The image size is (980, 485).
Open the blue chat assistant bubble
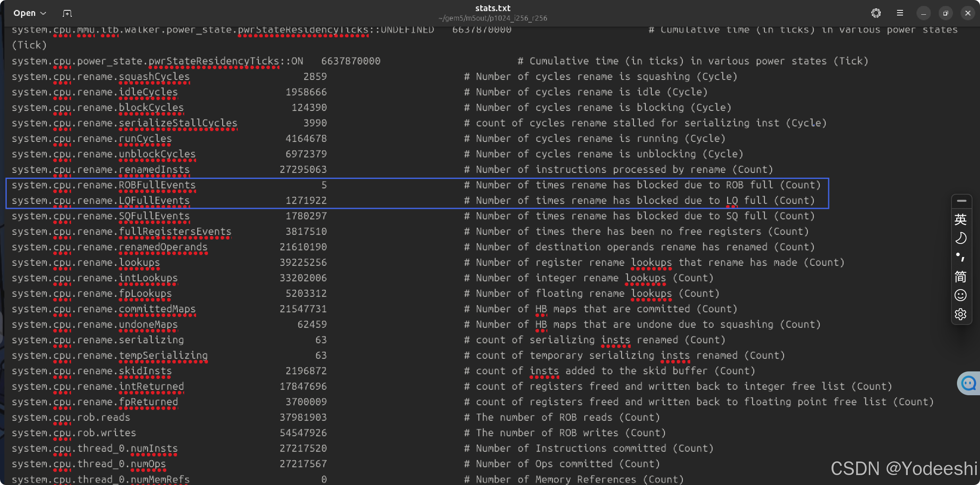(968, 383)
